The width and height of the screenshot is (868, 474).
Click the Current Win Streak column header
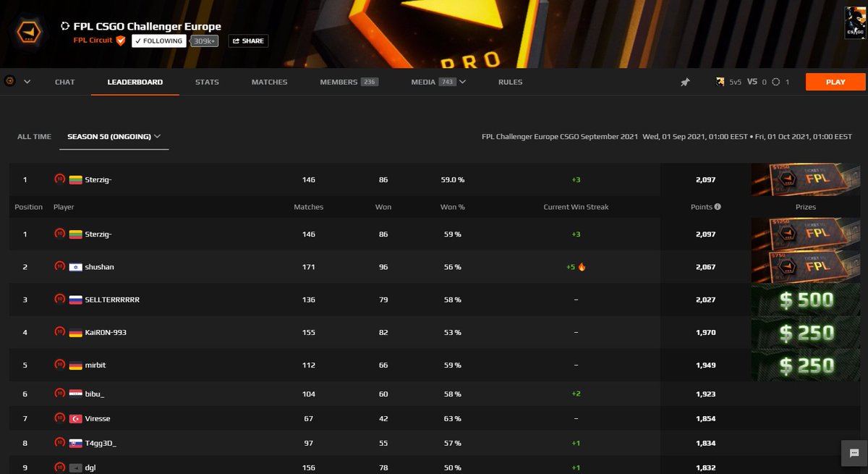(x=576, y=207)
